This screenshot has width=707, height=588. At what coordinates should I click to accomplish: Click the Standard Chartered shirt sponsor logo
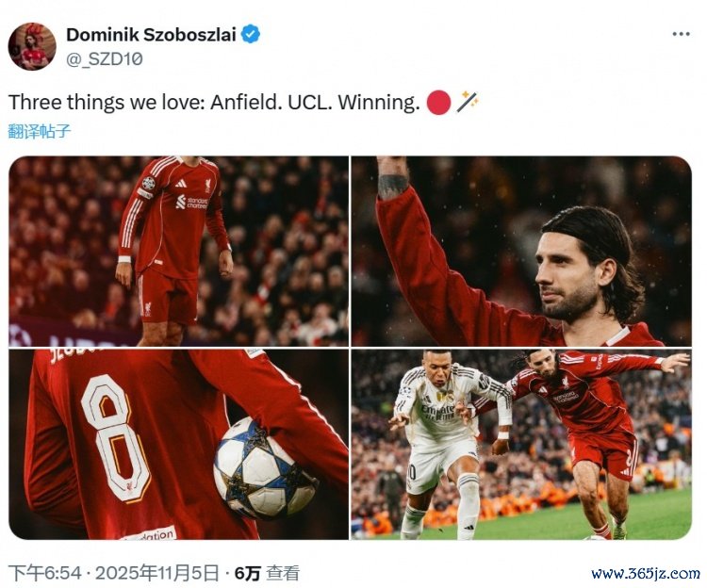click(x=192, y=203)
